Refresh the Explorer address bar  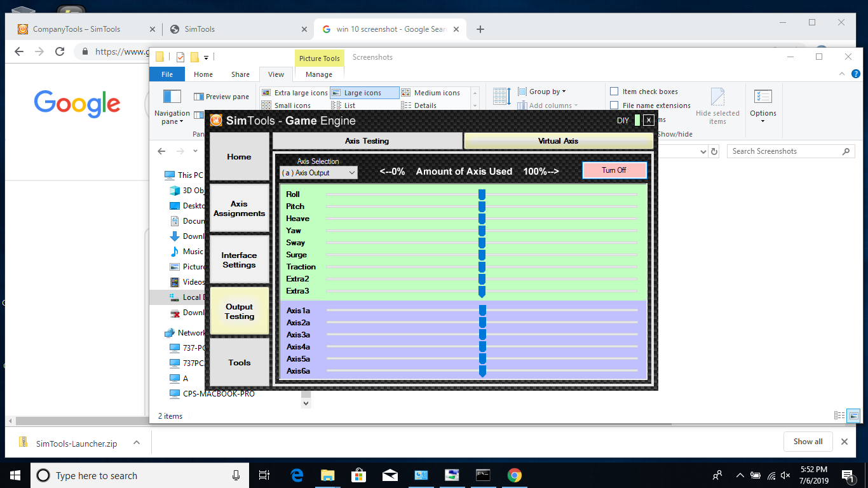714,151
